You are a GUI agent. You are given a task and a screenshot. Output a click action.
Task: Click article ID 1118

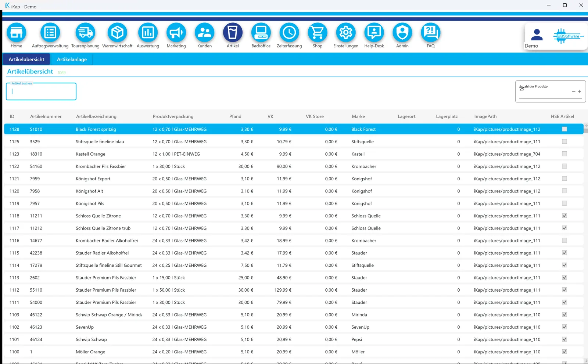click(x=14, y=216)
